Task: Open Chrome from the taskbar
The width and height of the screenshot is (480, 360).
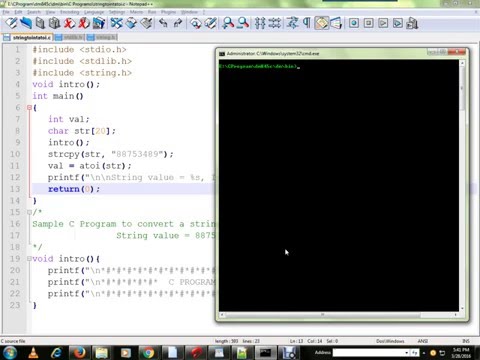Action: point(149,353)
